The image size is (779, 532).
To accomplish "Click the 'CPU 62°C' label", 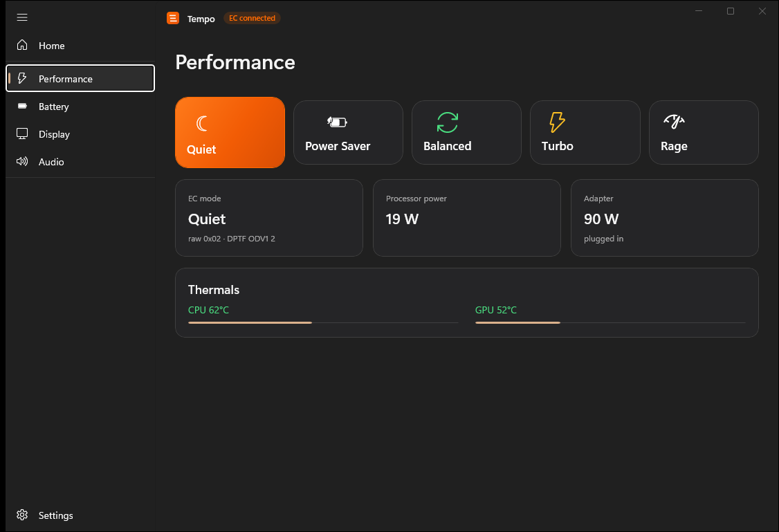I will tap(208, 310).
